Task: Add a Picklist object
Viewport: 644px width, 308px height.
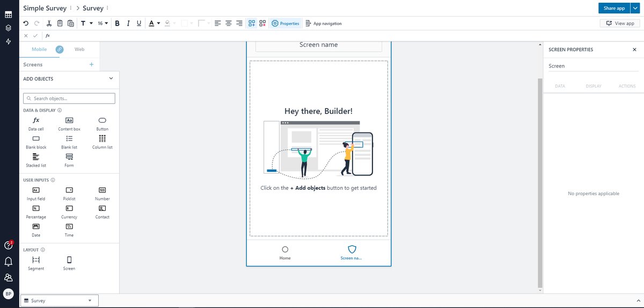Action: tap(69, 194)
